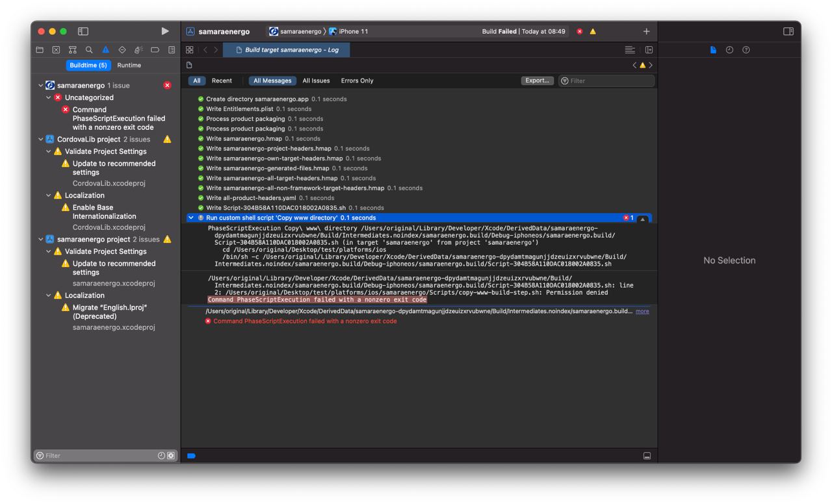Image resolution: width=832 pixels, height=504 pixels.
Task: Click the more link in the log
Action: tap(642, 311)
